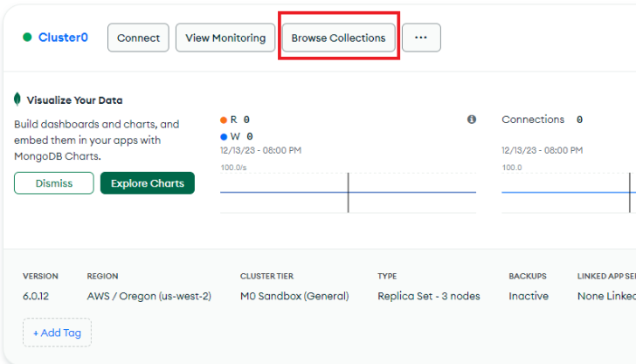Open the Cluster0 link
The width and height of the screenshot is (636, 364).
click(x=63, y=38)
